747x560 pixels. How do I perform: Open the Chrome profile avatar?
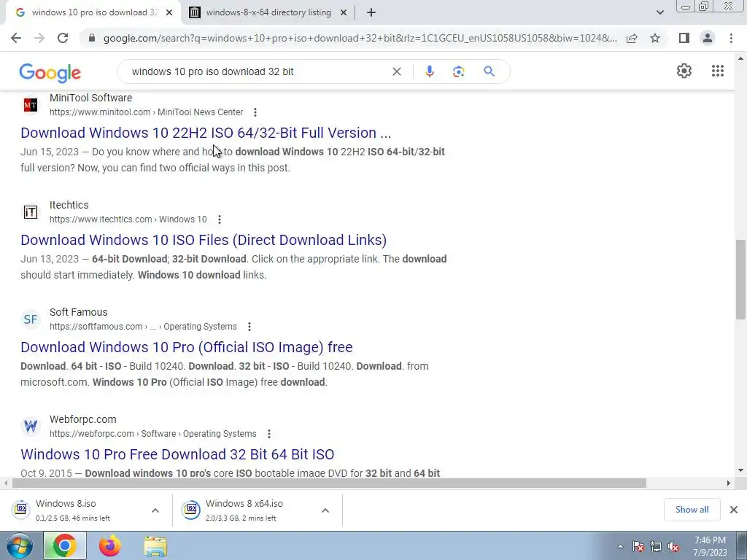coord(708,38)
